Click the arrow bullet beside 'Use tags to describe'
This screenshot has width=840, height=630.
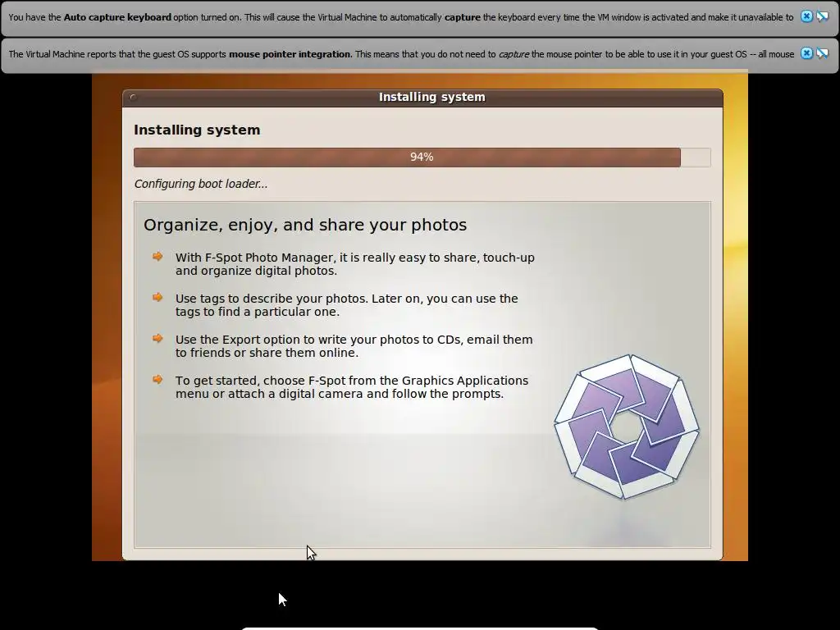tap(157, 297)
